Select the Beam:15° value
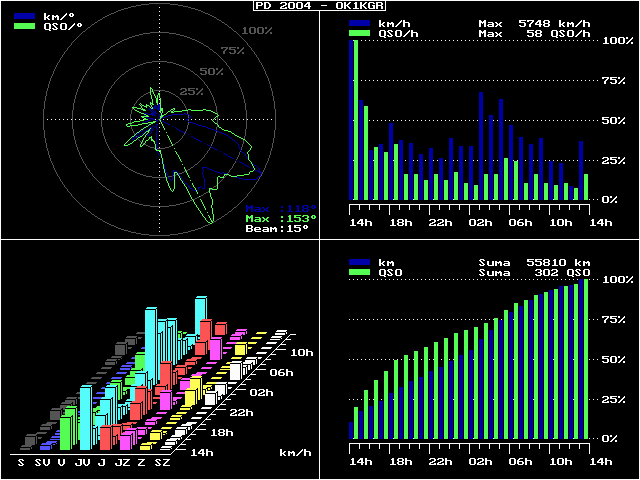 tap(277, 229)
